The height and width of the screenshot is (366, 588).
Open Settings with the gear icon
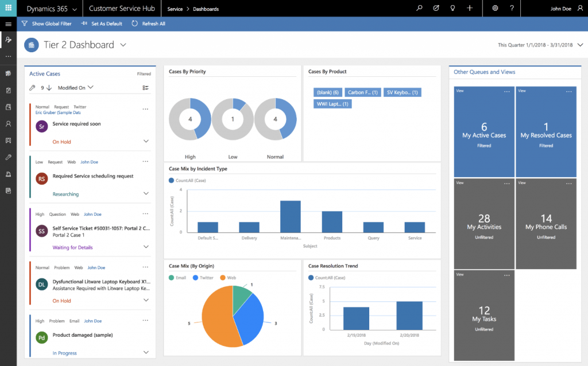click(x=494, y=8)
